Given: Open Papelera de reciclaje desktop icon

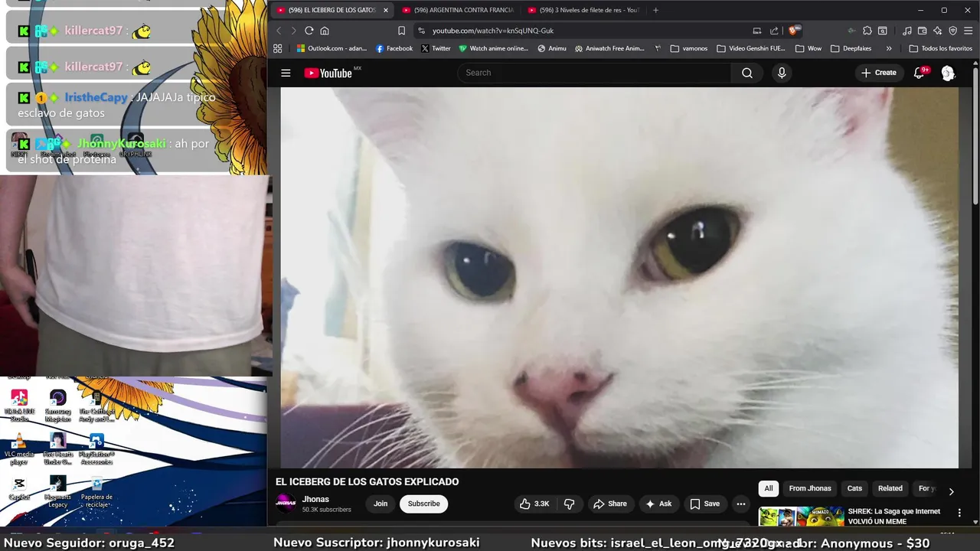Looking at the screenshot, I should 96,492.
